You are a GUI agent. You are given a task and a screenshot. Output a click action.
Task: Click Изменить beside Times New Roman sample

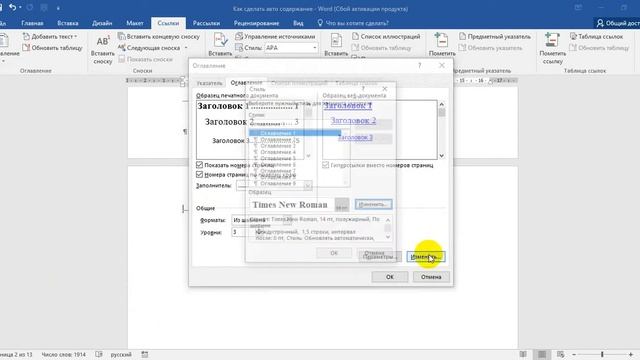pyautogui.click(x=373, y=204)
